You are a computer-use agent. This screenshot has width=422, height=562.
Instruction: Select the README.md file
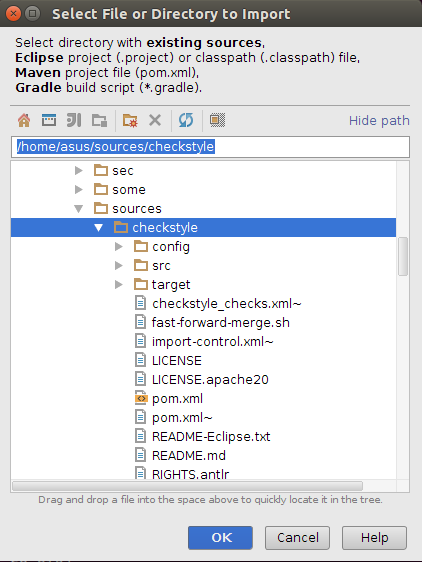point(189,456)
